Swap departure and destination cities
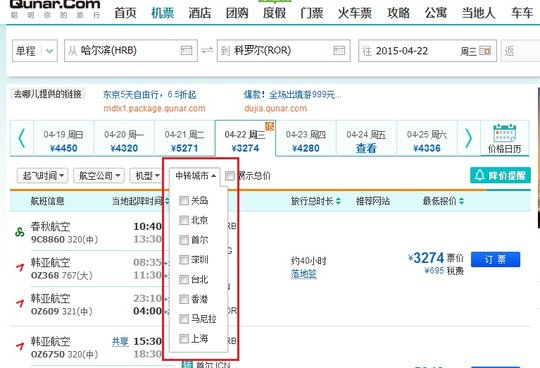The image size is (540, 368). pos(207,51)
